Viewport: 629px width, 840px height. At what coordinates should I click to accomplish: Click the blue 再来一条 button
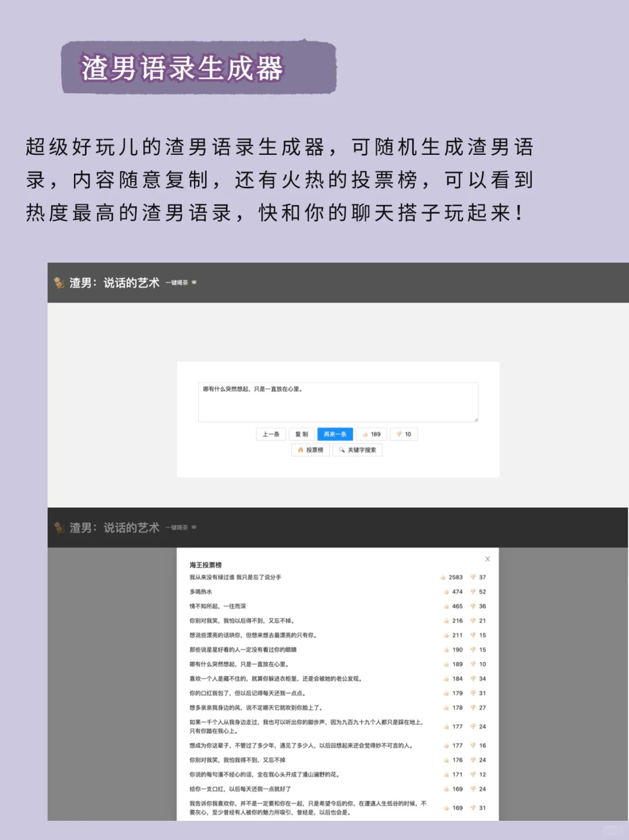(334, 434)
